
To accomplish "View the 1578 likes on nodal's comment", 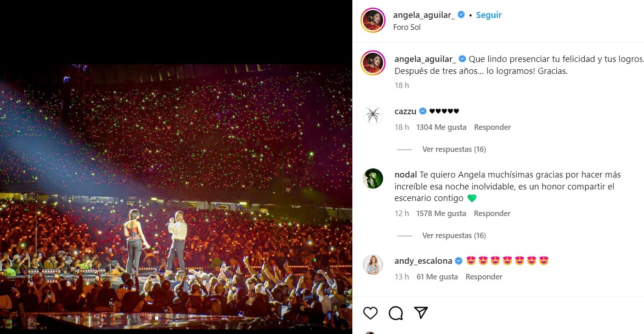I will click(x=441, y=213).
